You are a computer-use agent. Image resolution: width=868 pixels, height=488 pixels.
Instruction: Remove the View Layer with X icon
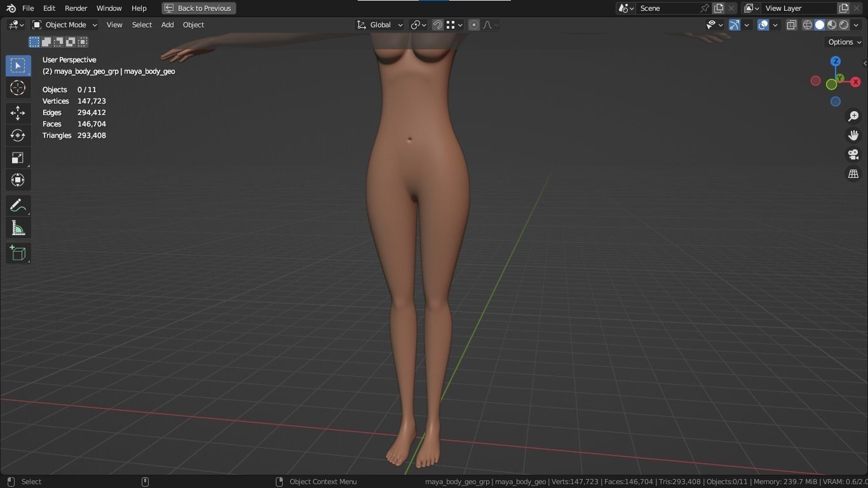857,8
